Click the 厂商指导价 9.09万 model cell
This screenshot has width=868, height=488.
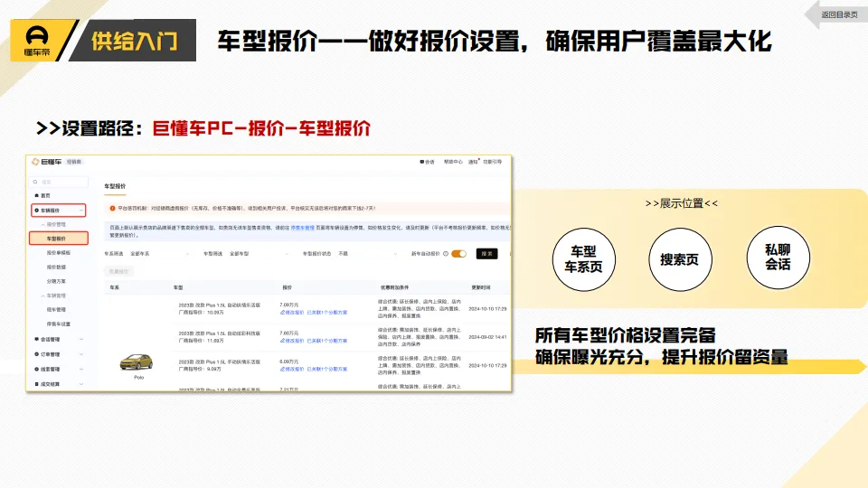click(x=219, y=365)
